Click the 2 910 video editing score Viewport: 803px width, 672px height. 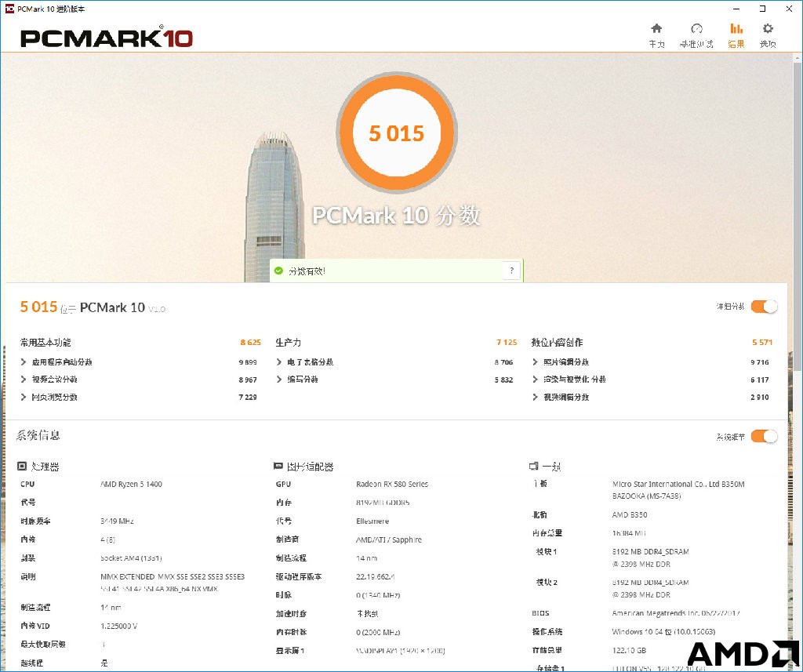(x=759, y=397)
